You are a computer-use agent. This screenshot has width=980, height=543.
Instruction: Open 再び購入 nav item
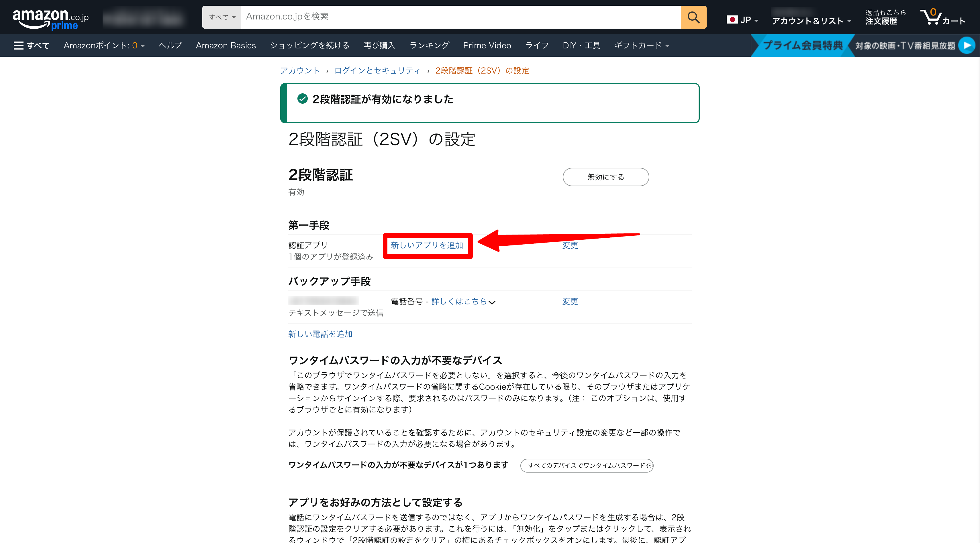coord(379,46)
